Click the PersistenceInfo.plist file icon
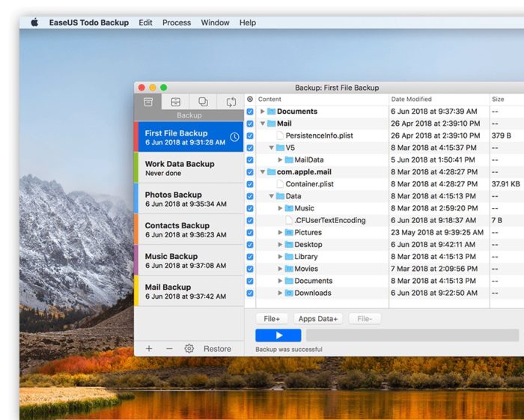The image size is (524, 420). click(x=280, y=136)
